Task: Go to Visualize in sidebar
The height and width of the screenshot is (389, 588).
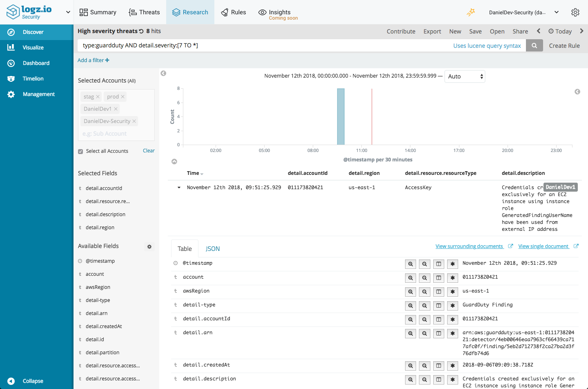Action: (x=37, y=48)
